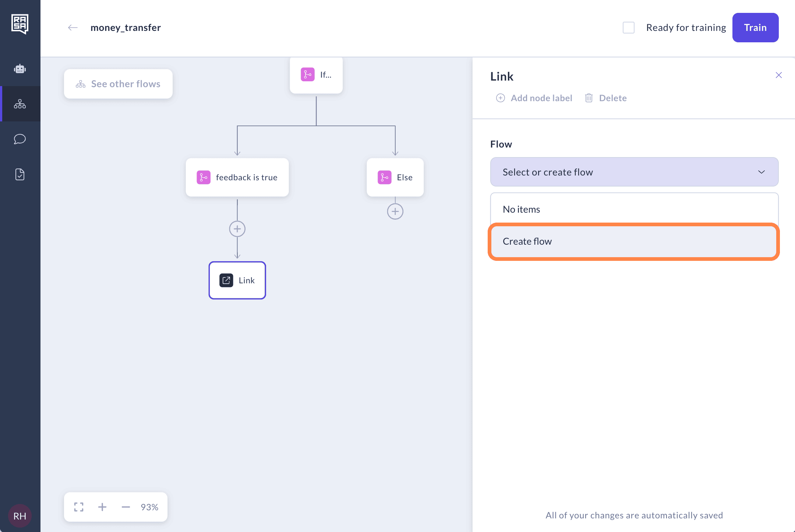Click the zoom in plus control
This screenshot has height=532, width=795.
coord(102,507)
